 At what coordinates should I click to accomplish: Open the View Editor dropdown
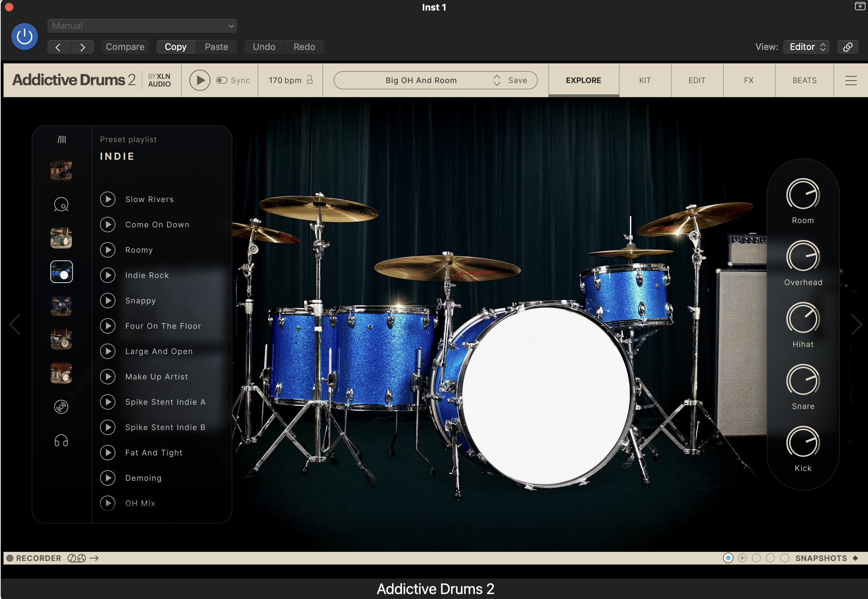806,47
